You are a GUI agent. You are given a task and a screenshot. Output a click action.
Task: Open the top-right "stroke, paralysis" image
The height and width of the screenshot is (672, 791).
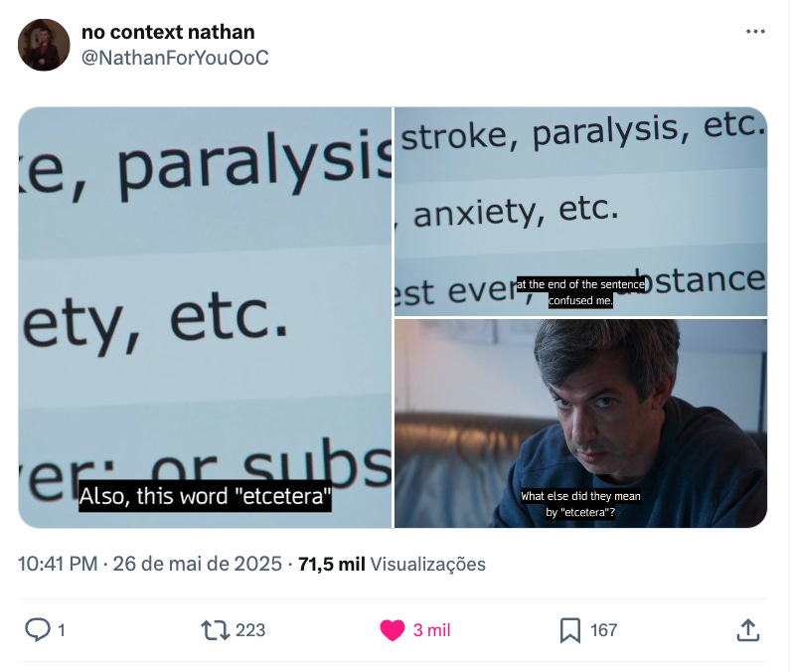580,212
